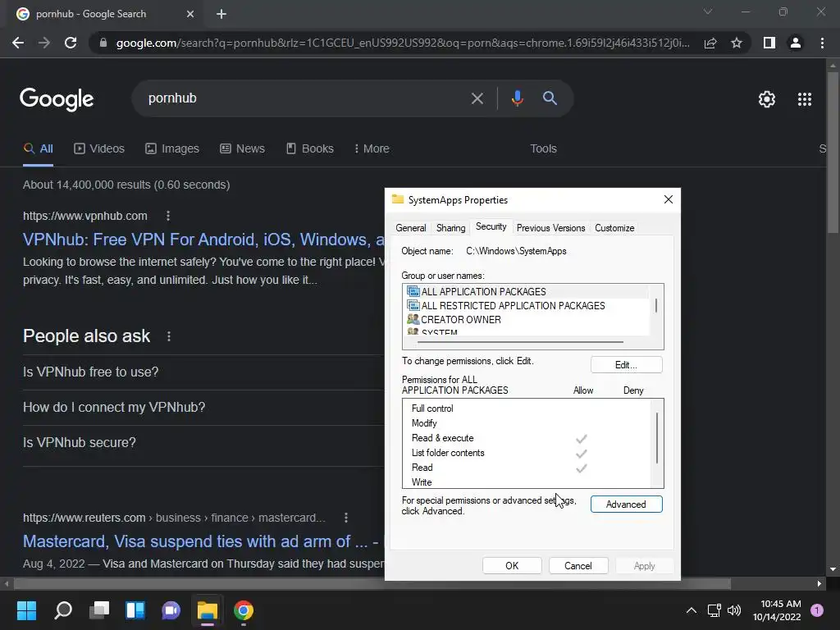Viewport: 840px width, 630px height.
Task: Select the Previous Versions tab
Action: coord(550,228)
